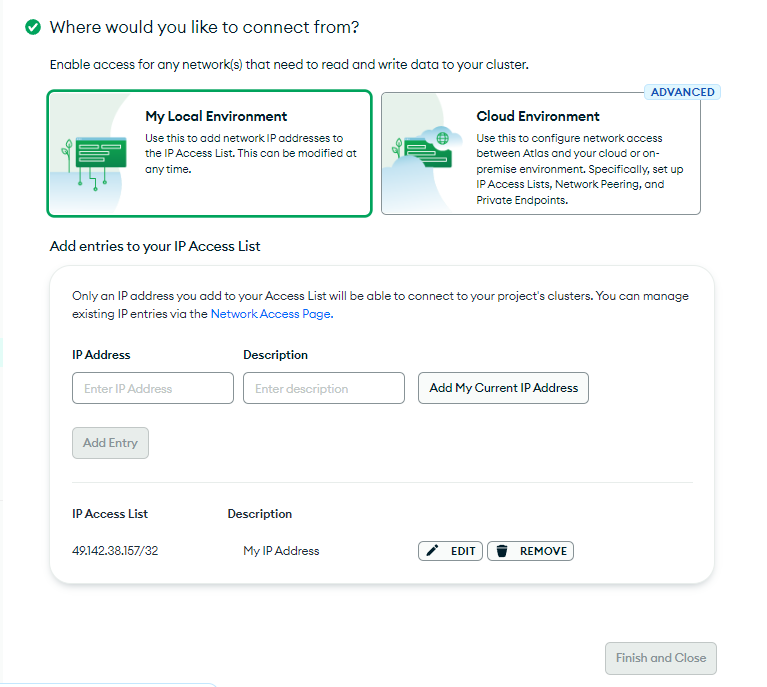Viewport: 767px width, 687px height.
Task: Click the IP Access List column header
Action: (110, 514)
